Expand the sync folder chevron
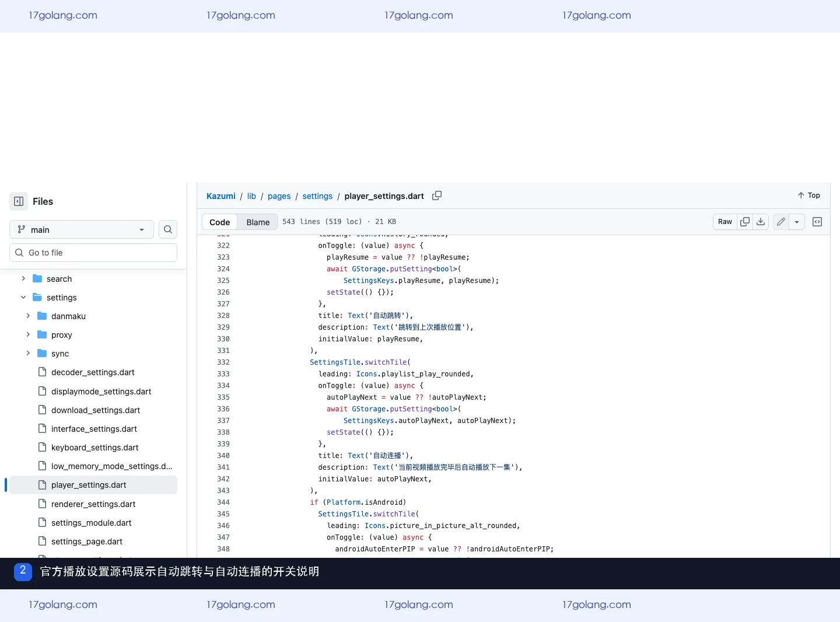The image size is (840, 622). (x=28, y=353)
